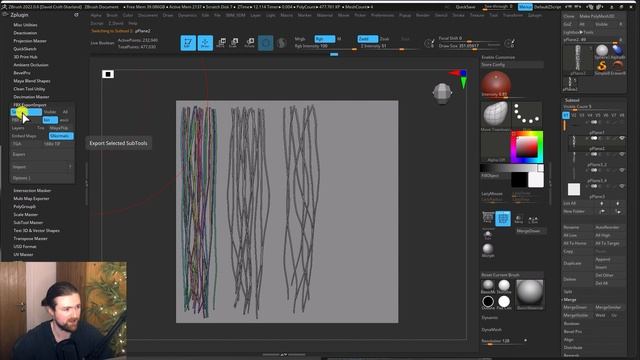Select the Scale transform icon in toolbar
640x360 pixels.
234,42
